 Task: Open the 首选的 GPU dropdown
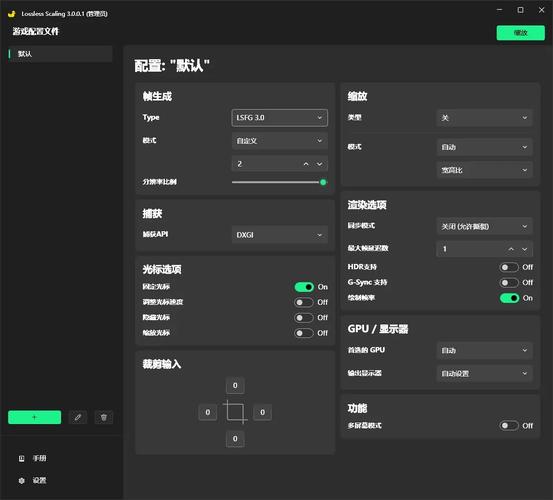(485, 350)
